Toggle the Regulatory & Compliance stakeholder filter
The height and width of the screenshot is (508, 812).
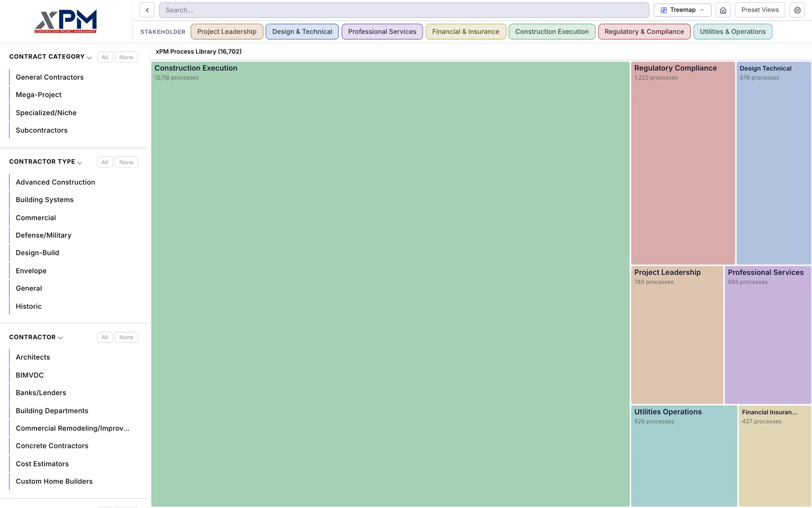[x=645, y=31]
